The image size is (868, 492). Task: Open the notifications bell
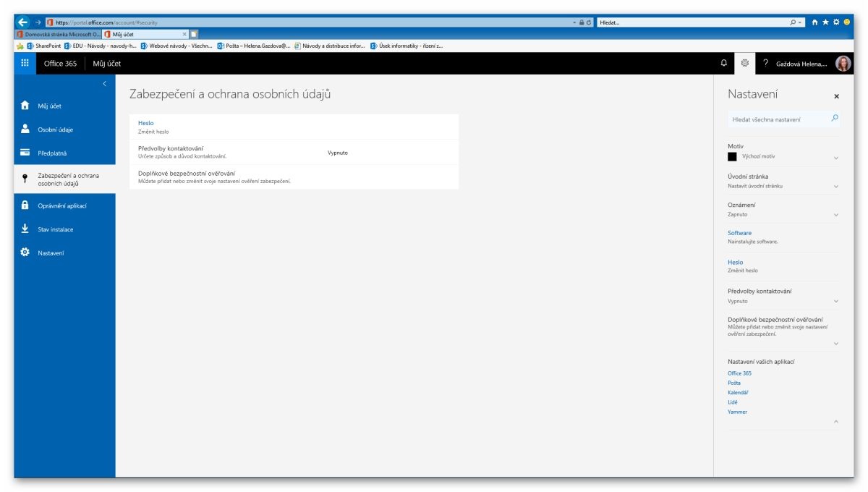pyautogui.click(x=724, y=64)
